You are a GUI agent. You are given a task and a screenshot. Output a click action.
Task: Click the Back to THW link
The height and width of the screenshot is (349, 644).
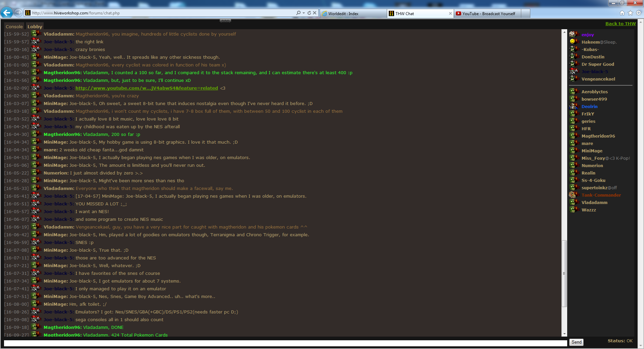(621, 23)
